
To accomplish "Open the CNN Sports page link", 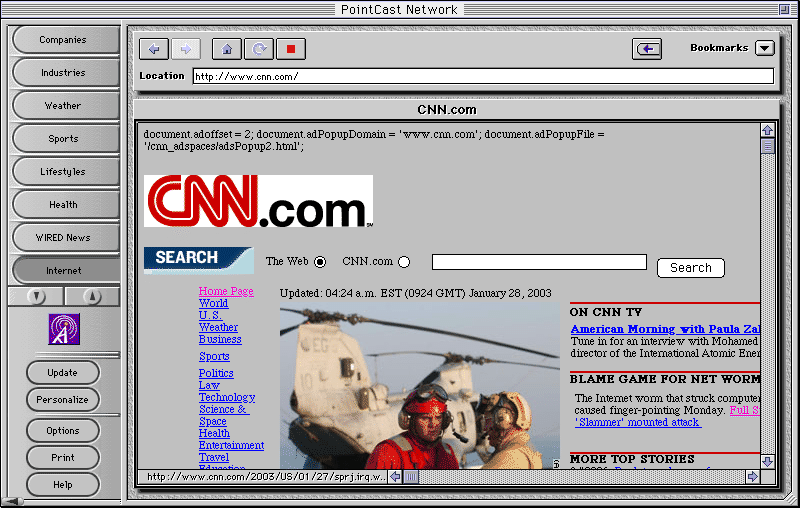I will 214,357.
